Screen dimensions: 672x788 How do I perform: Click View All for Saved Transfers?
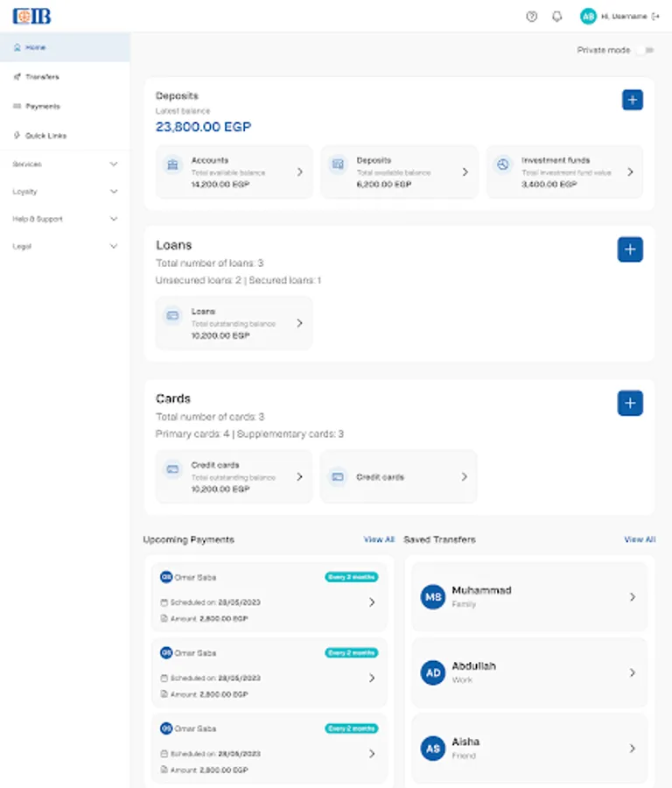point(640,539)
